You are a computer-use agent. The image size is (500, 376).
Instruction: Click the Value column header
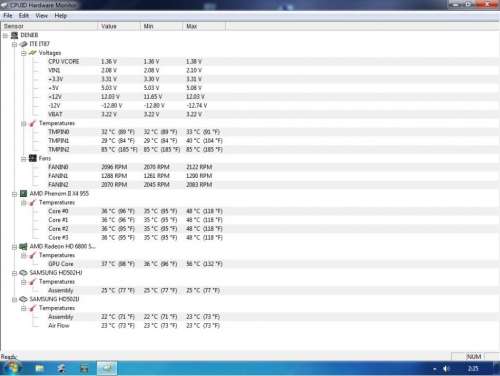[119, 26]
